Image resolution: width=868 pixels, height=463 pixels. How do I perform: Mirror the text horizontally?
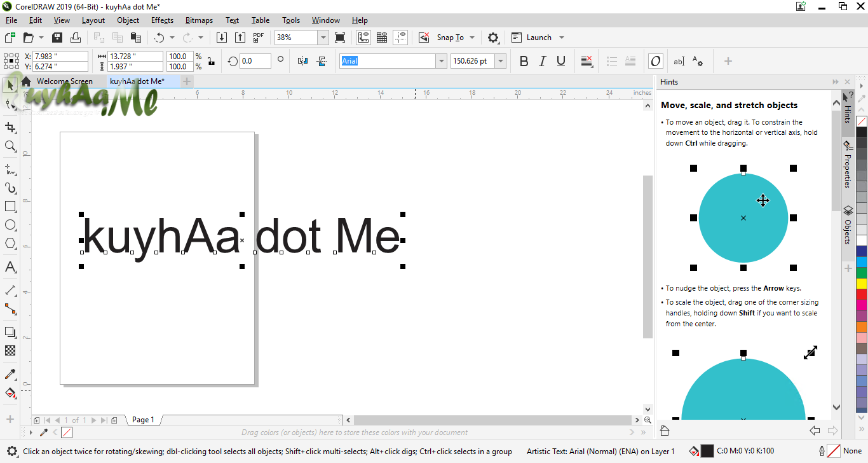(x=302, y=61)
